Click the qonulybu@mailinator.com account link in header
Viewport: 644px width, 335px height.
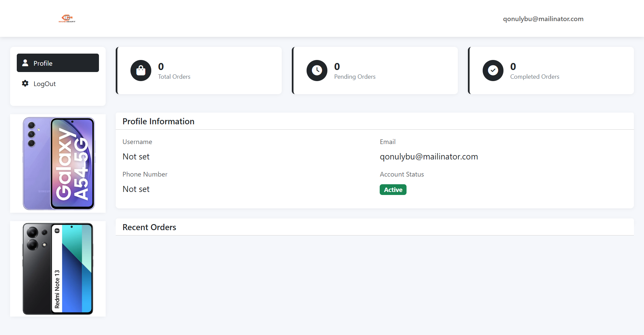543,19
